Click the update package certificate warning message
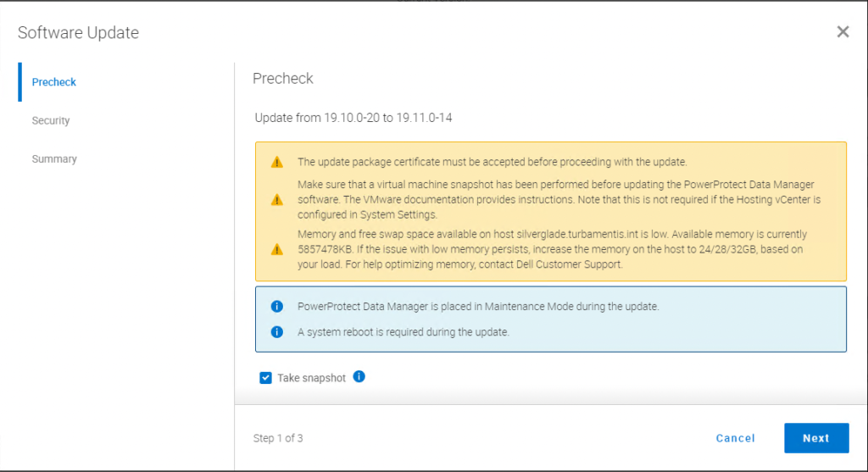The height and width of the screenshot is (472, 868). point(492,162)
